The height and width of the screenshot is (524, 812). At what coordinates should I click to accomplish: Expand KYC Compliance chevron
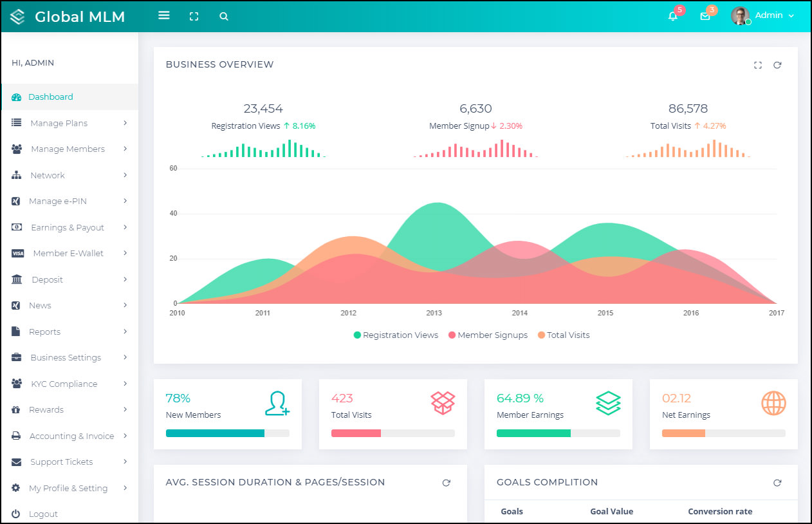(125, 384)
